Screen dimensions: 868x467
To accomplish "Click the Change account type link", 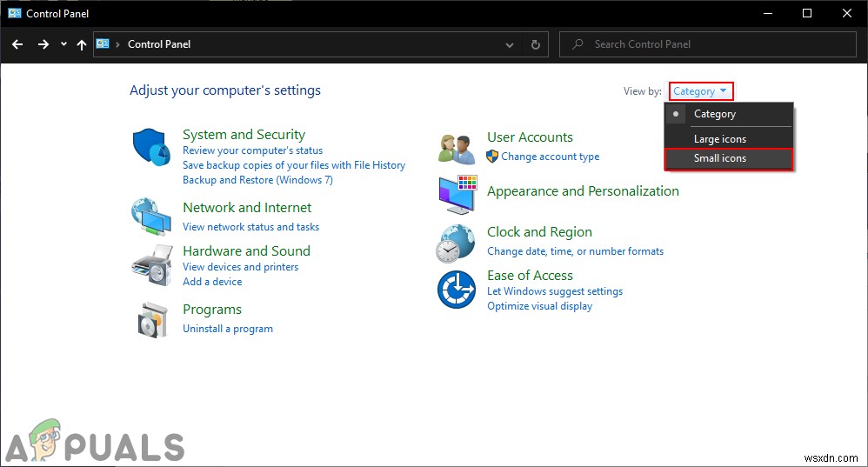I will [x=551, y=157].
